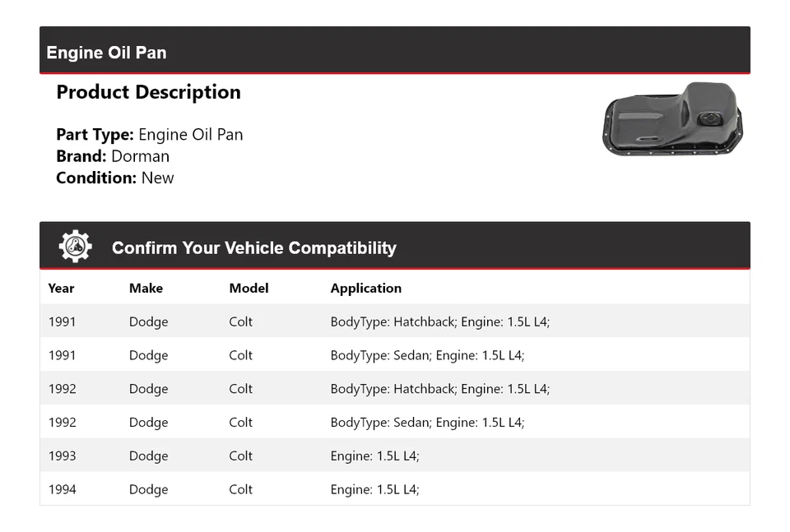
Task: Select the 1991 Hatchback application cell
Action: click(x=439, y=322)
